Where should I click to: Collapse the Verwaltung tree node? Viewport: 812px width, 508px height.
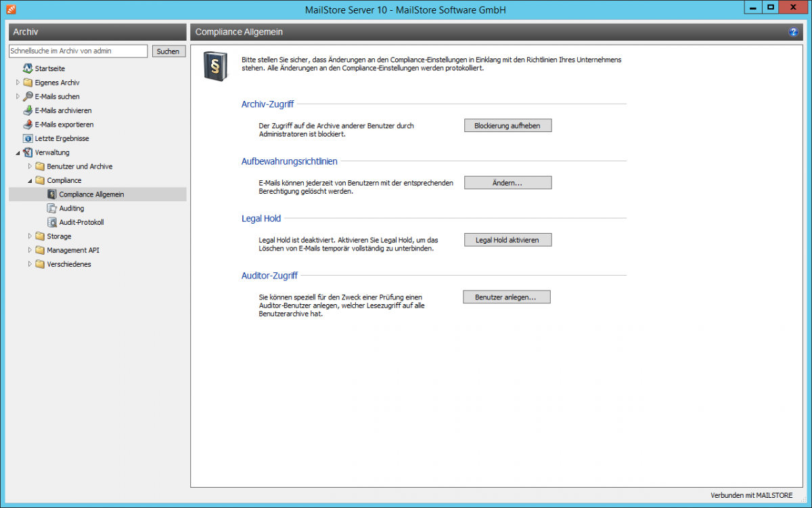[x=18, y=152]
